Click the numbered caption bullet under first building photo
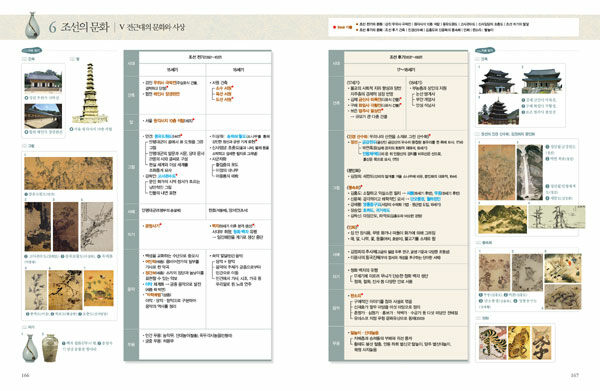 coord(26,98)
